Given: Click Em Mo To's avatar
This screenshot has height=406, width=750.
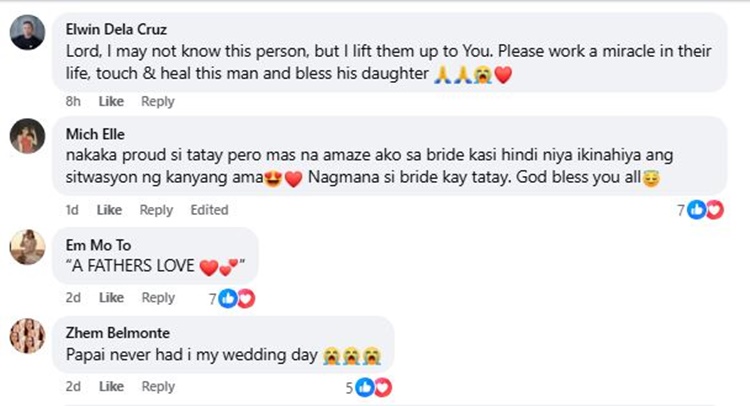Looking at the screenshot, I should point(26,246).
